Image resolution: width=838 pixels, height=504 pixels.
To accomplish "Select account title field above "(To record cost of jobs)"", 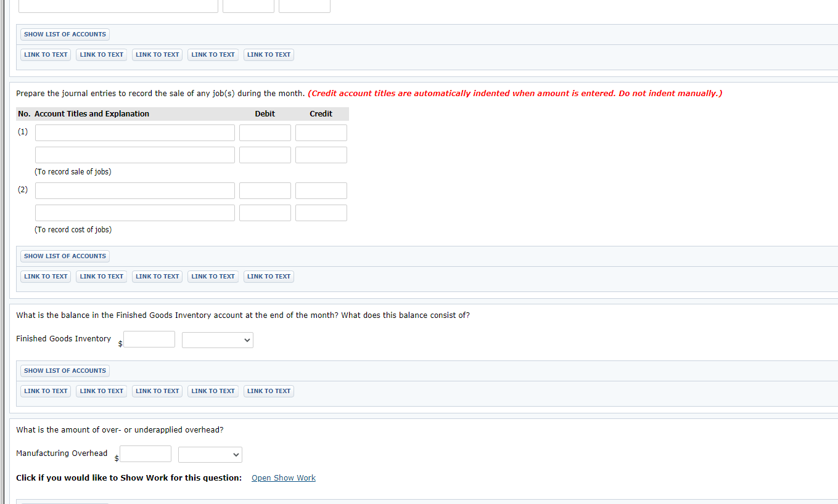I will (135, 213).
